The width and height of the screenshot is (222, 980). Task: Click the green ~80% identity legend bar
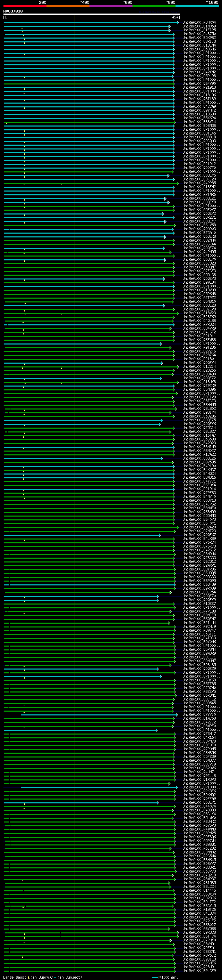click(x=154, y=6)
